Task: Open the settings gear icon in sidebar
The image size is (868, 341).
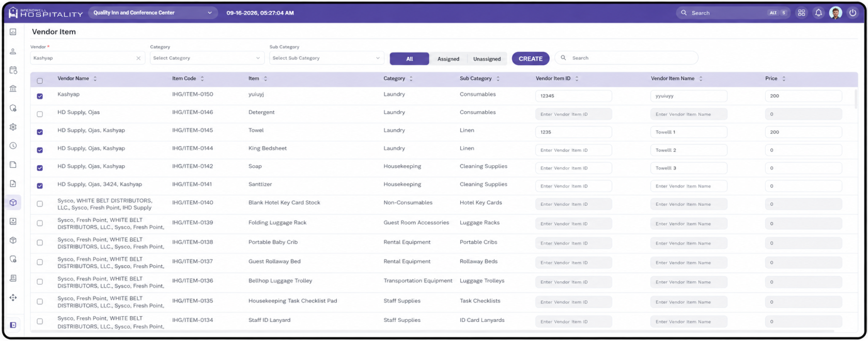Action: pos(13,127)
